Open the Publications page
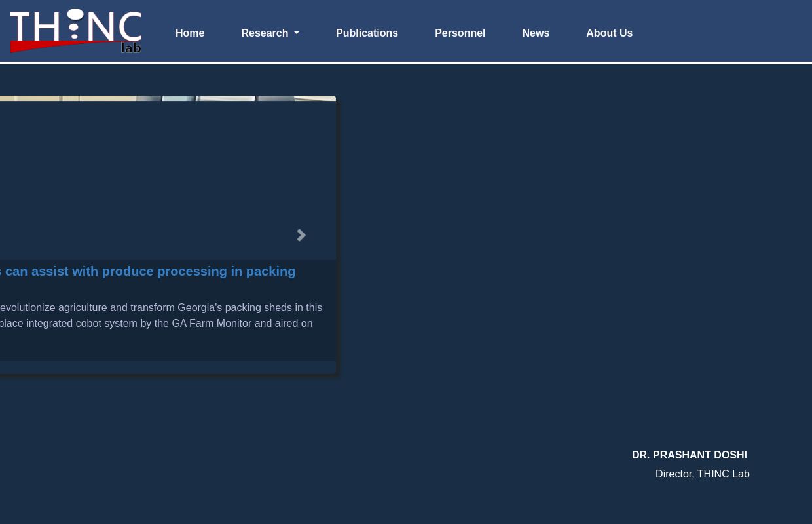Screen dimensions: 812x524 (367, 33)
